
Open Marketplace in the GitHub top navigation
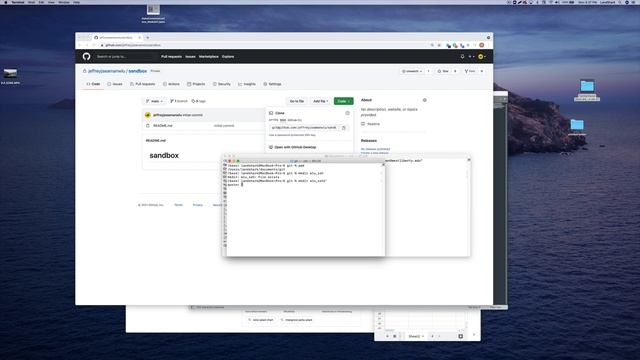click(x=209, y=57)
